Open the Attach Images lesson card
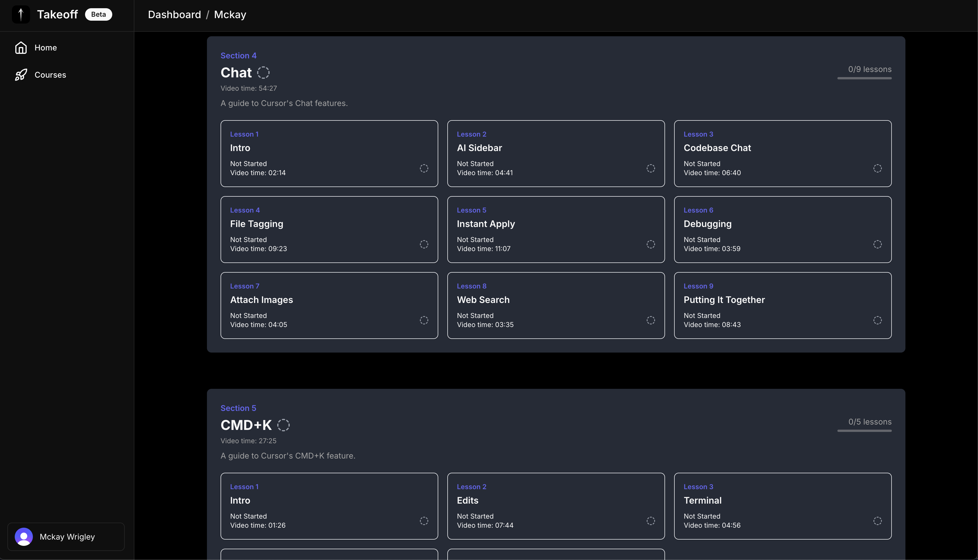This screenshot has height=560, width=978. coord(329,306)
